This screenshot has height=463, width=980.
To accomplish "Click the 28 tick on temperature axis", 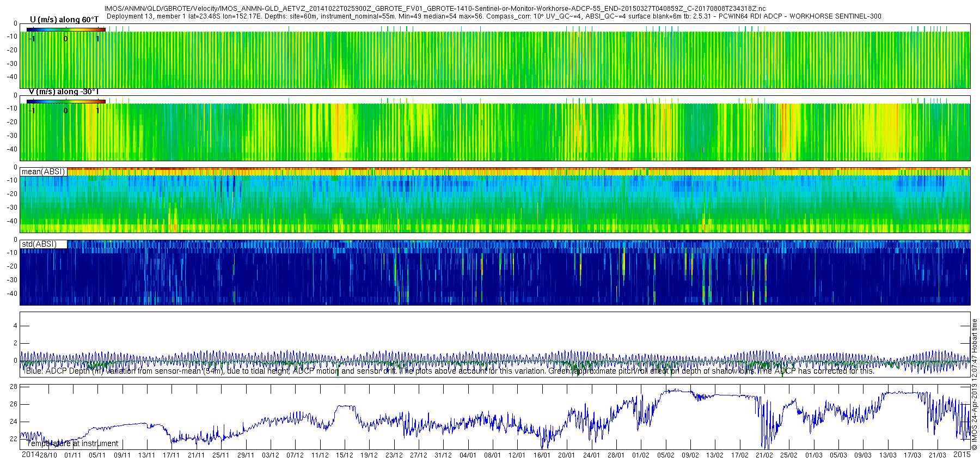I will coord(14,387).
